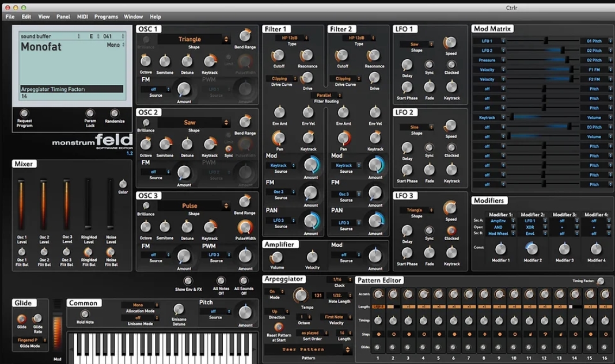Toggle the Param Lock button
This screenshot has width=615, height=364.
(x=90, y=113)
